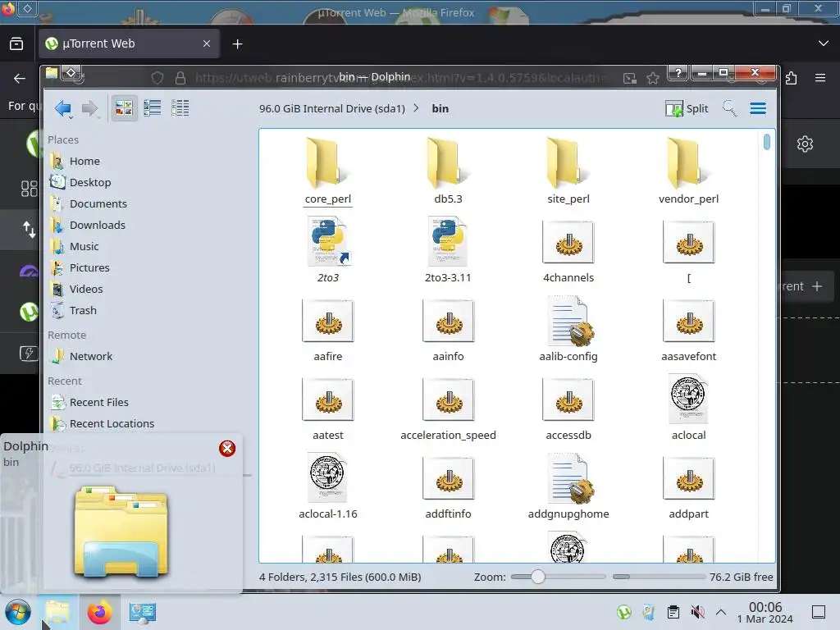Select the aatest executable
Screen dimensions: 840x630
point(328,407)
